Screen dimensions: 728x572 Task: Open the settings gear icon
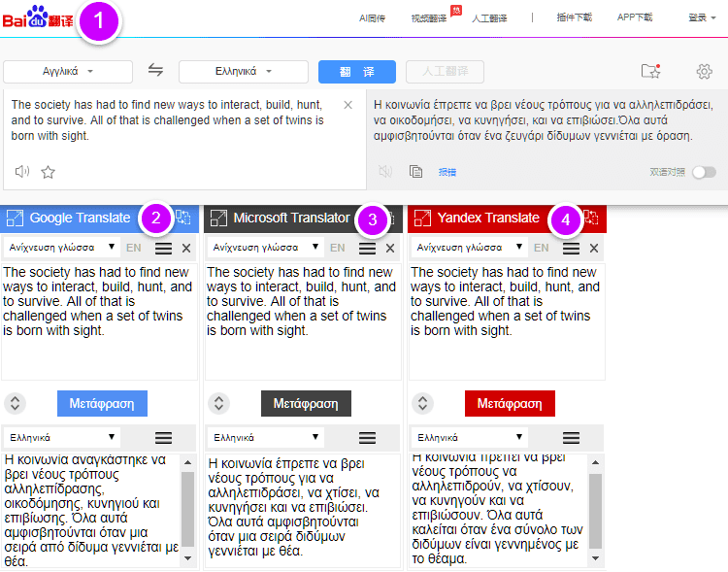[704, 71]
